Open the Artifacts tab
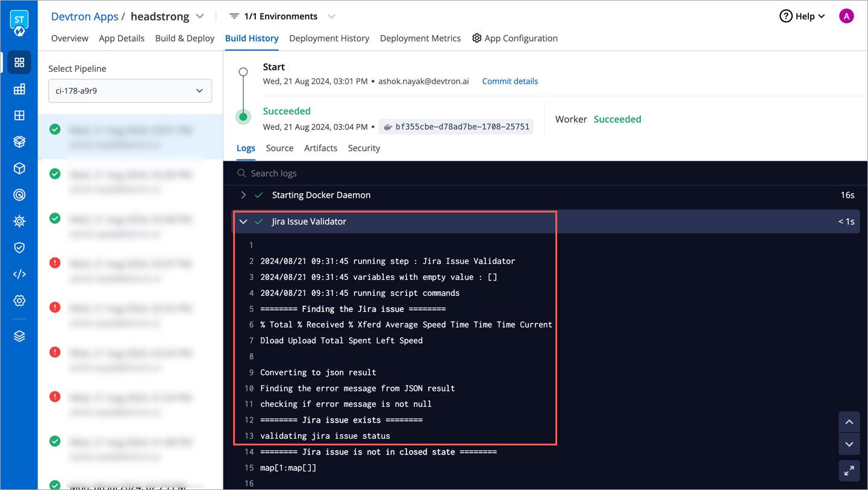 [320, 148]
